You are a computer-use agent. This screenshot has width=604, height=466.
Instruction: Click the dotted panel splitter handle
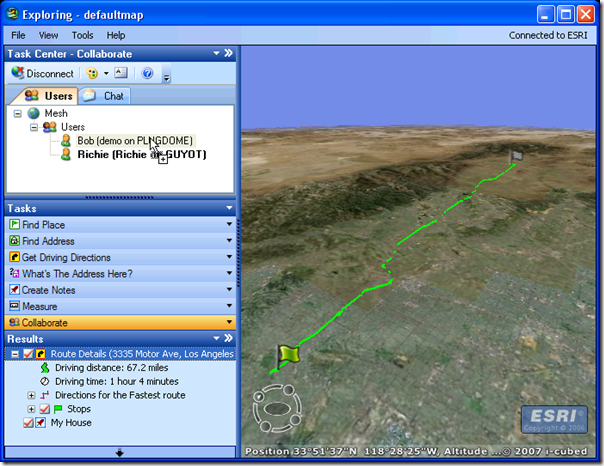click(x=120, y=198)
